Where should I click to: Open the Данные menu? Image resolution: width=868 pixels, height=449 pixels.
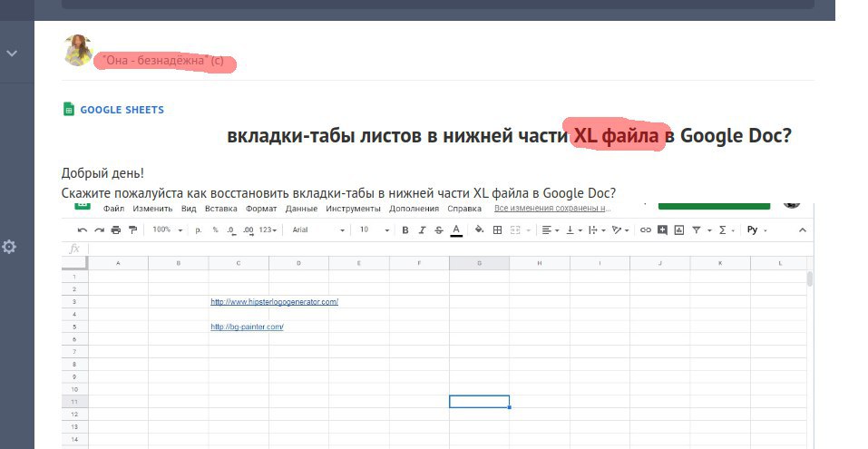(301, 209)
